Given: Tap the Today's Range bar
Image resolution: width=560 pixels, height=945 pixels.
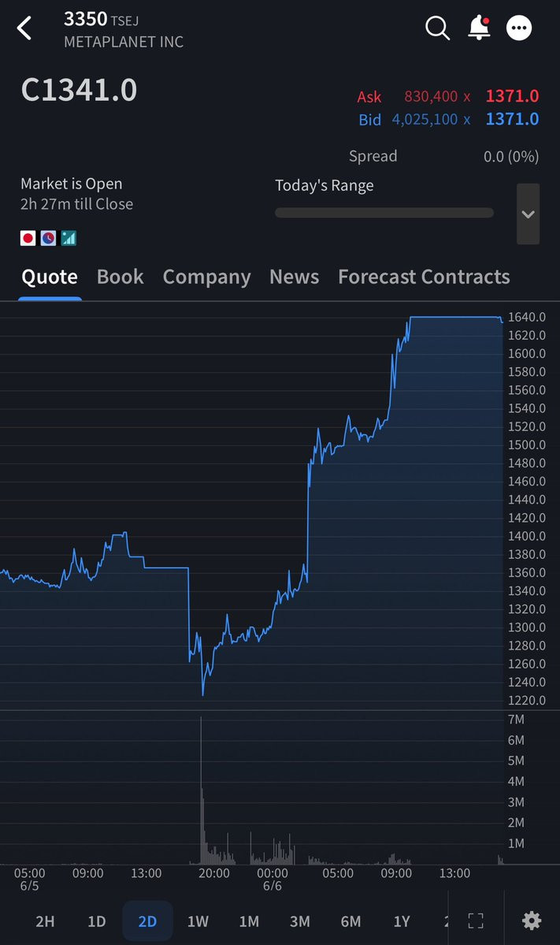Looking at the screenshot, I should click(x=384, y=213).
